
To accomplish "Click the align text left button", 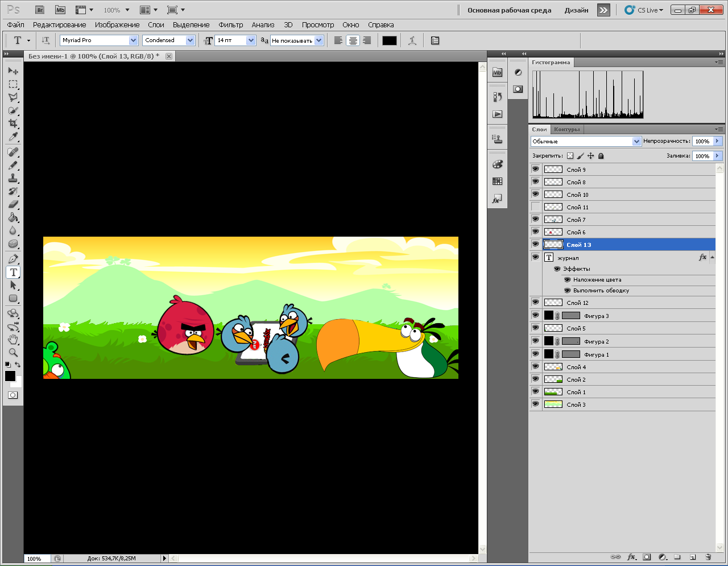I will tap(338, 40).
